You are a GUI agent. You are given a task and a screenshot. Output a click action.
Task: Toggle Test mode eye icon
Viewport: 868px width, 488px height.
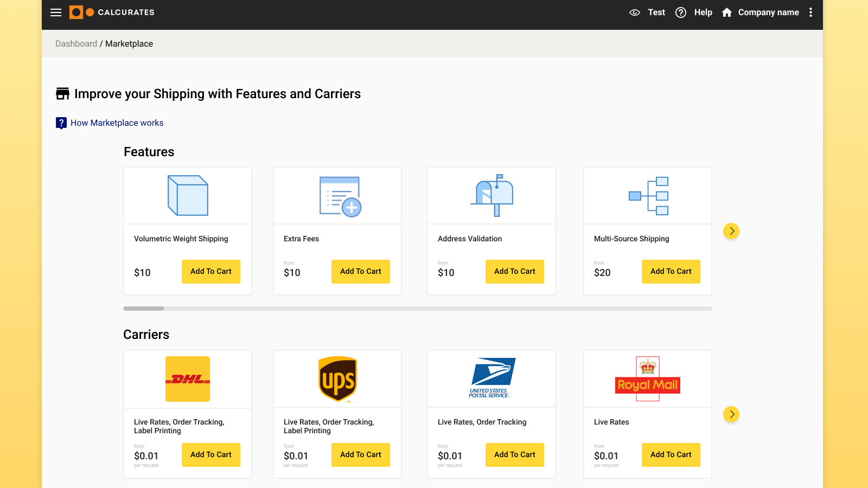point(635,12)
